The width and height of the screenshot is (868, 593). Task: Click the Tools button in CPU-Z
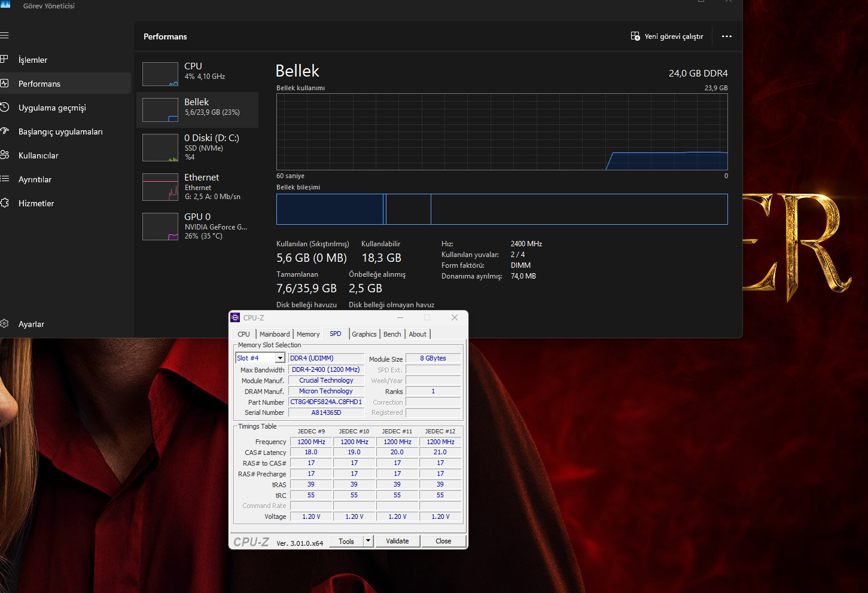click(x=346, y=541)
